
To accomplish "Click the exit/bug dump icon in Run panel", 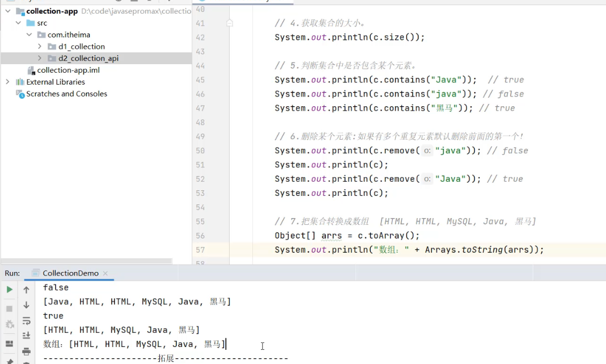I will (x=9, y=325).
